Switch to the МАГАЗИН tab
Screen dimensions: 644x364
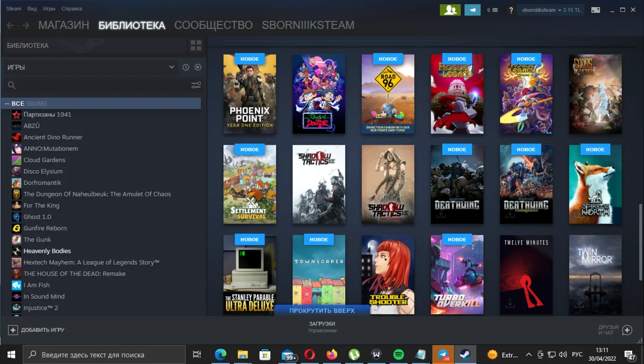(63, 25)
